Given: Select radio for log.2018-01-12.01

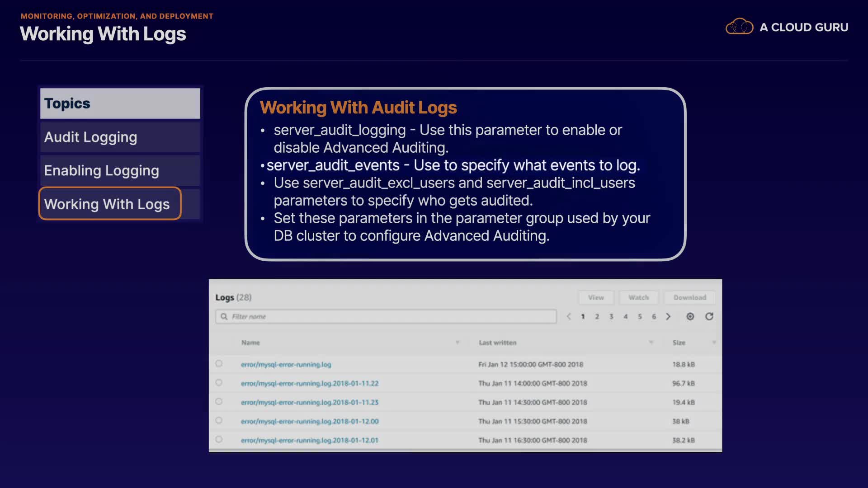Looking at the screenshot, I should click(x=219, y=440).
